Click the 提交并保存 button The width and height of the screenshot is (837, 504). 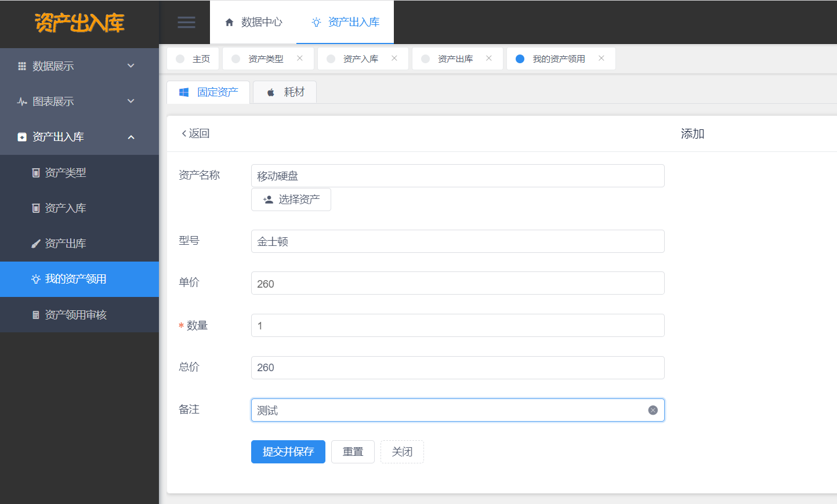point(288,452)
